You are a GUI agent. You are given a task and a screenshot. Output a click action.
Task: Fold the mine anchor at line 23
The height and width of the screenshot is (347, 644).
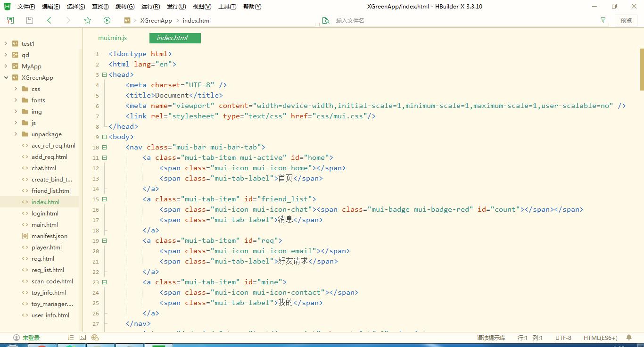[104, 282]
